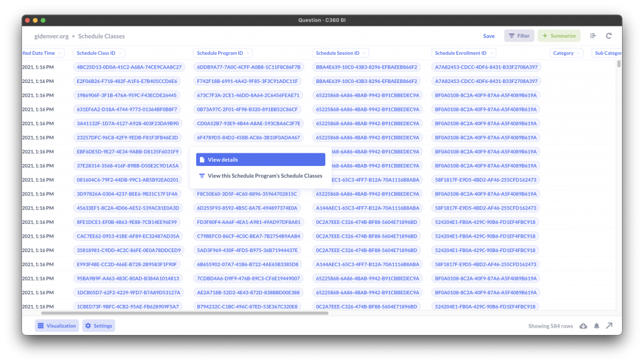Click program ID F742F18B-6991-4A42-9F85-3F3C91ADC11F
Viewport: 644px width, 364px height.
[x=247, y=81]
